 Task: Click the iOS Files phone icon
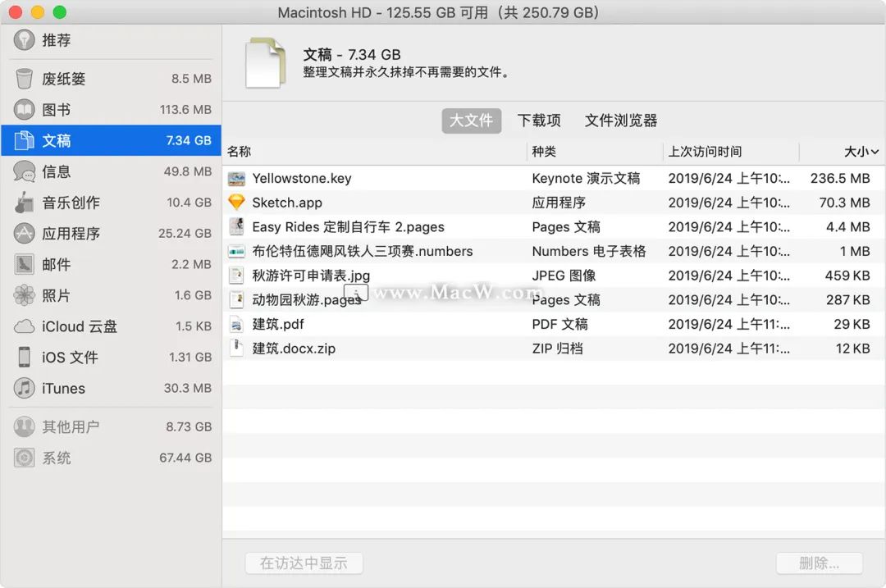25,357
